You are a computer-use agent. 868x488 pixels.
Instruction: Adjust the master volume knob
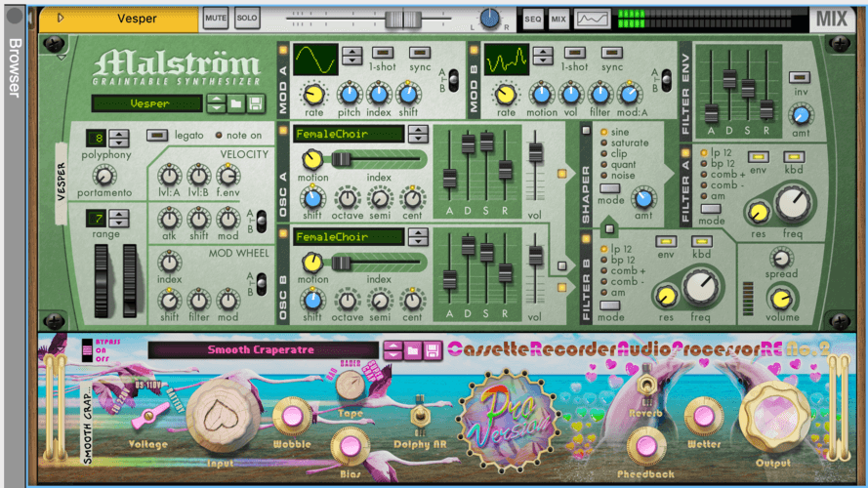[781, 299]
